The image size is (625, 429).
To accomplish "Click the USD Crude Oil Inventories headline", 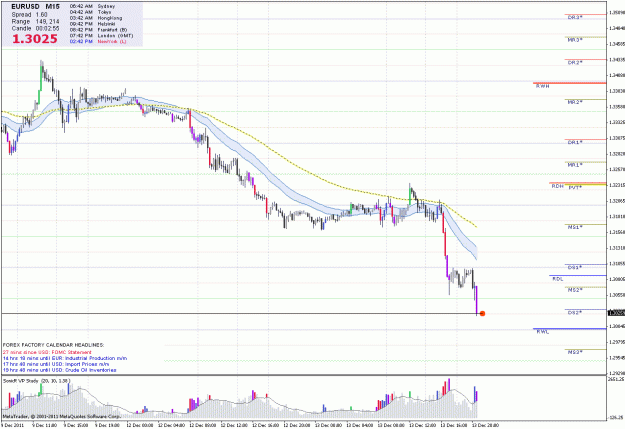I will [60, 370].
